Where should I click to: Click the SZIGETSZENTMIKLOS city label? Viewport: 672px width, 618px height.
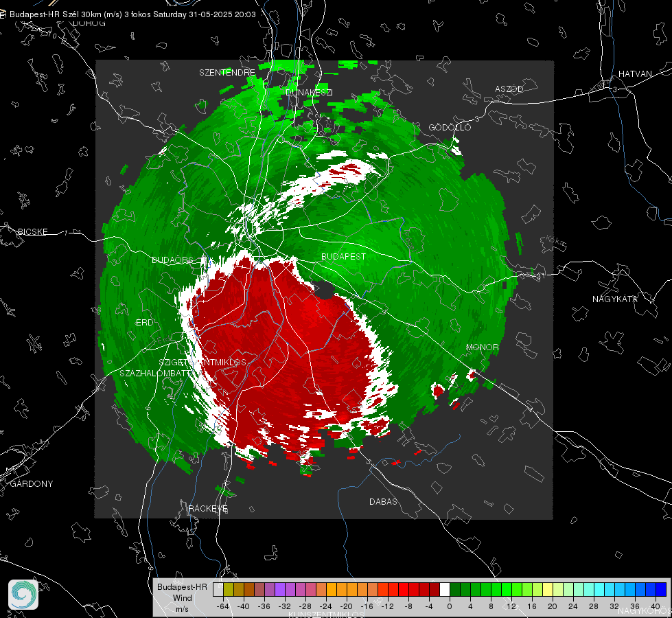coord(202,362)
